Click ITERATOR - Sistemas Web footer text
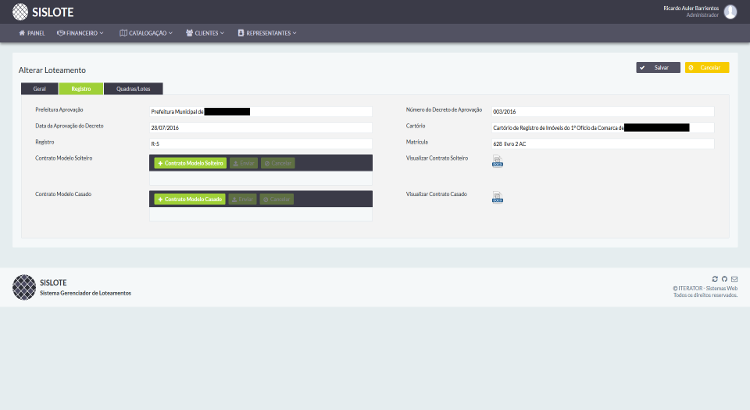This screenshot has width=750, height=410. [708, 288]
